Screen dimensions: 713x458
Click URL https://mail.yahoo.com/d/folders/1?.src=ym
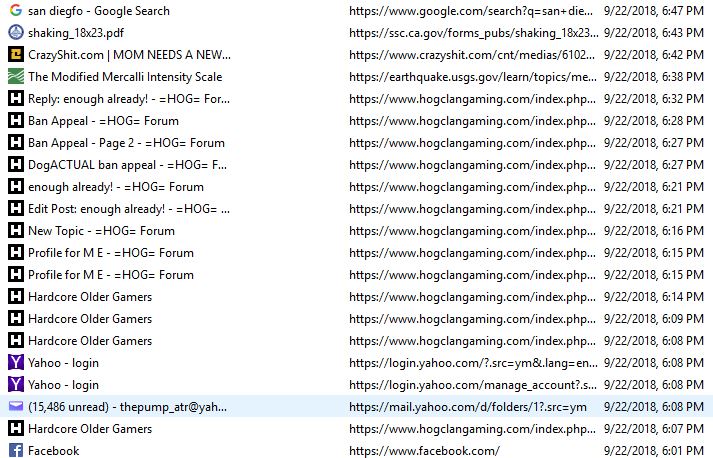pos(468,407)
